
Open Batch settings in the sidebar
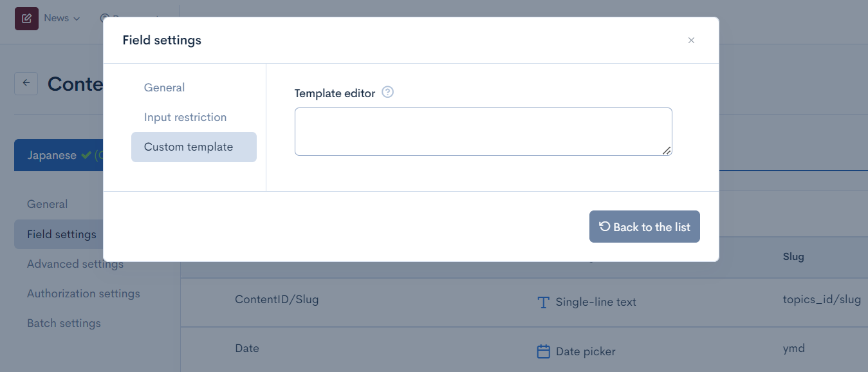pos(64,322)
